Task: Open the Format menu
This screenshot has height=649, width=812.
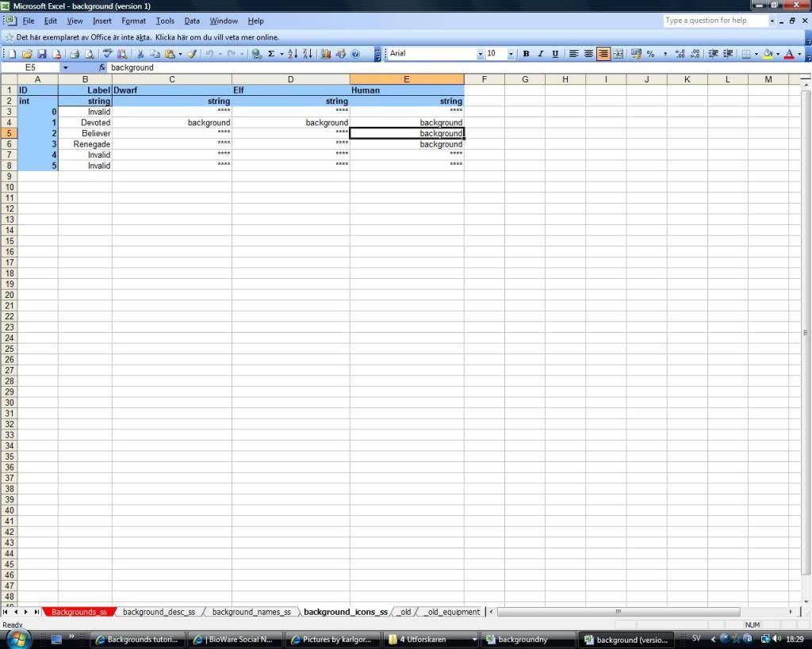Action: tap(133, 21)
